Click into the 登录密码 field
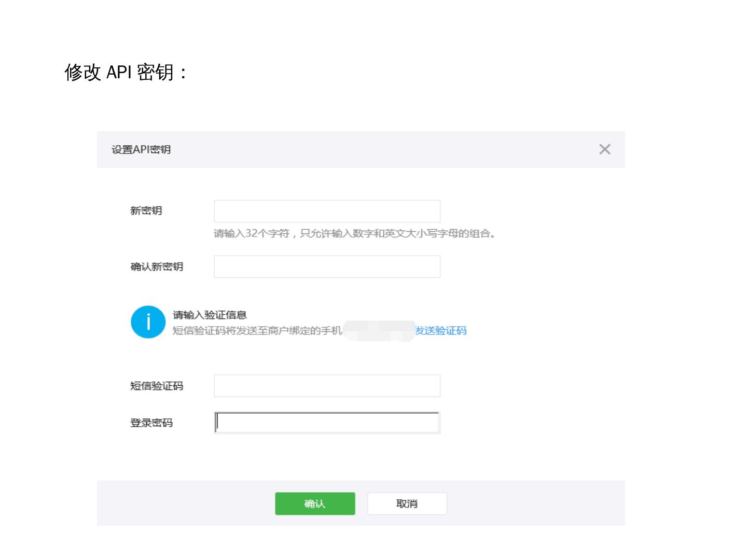 pyautogui.click(x=327, y=423)
